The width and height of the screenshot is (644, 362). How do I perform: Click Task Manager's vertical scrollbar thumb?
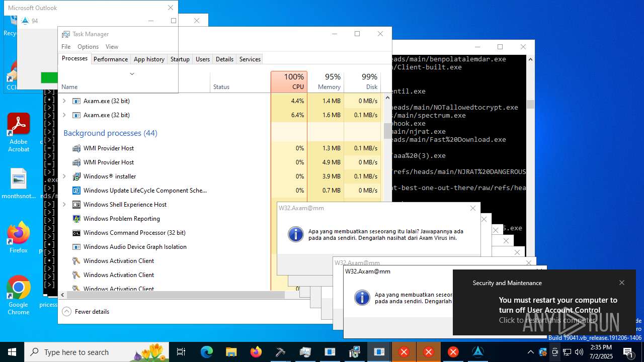(x=387, y=131)
